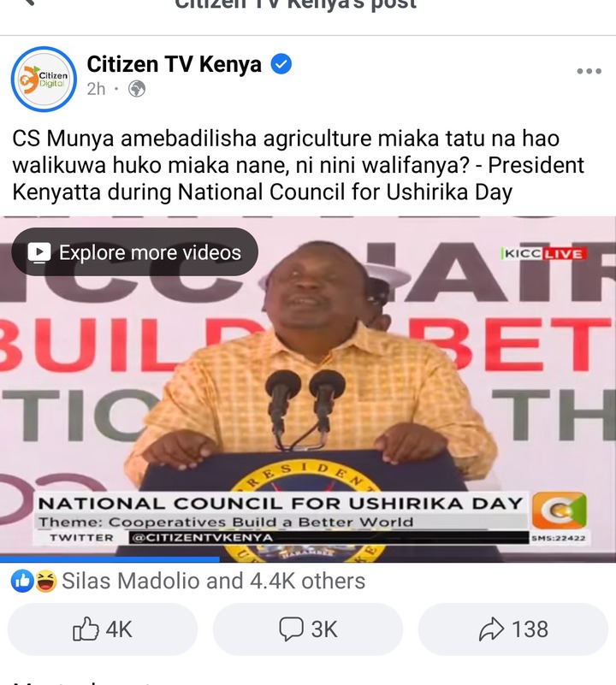Tap the Explore more videos button
The height and width of the screenshot is (685, 616).
[x=134, y=252]
